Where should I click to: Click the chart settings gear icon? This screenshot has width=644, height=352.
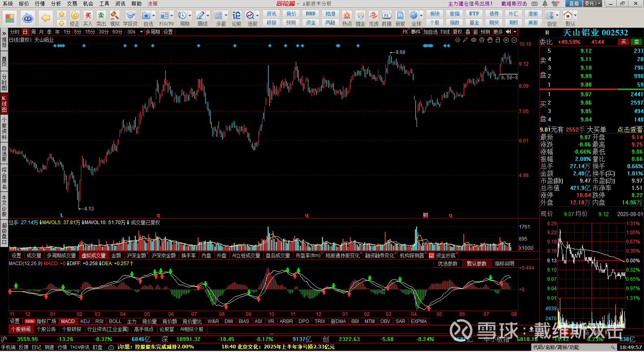pos(458,40)
